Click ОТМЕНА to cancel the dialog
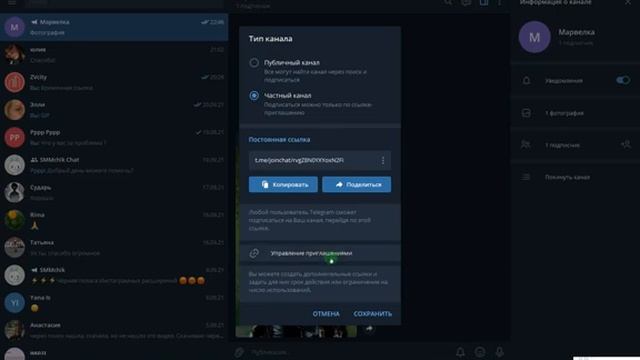Viewport: 640px width, 360px height. [x=326, y=314]
